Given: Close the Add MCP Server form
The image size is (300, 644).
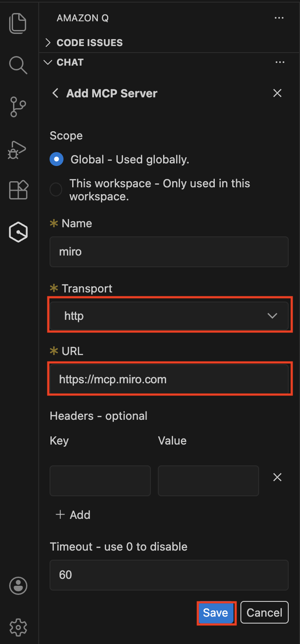Looking at the screenshot, I should coord(277,93).
